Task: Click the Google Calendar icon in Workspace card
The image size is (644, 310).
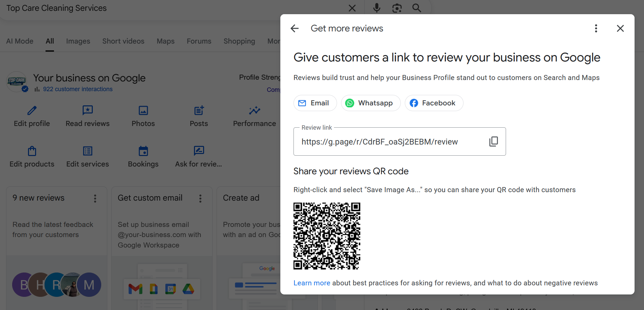Action: click(171, 289)
